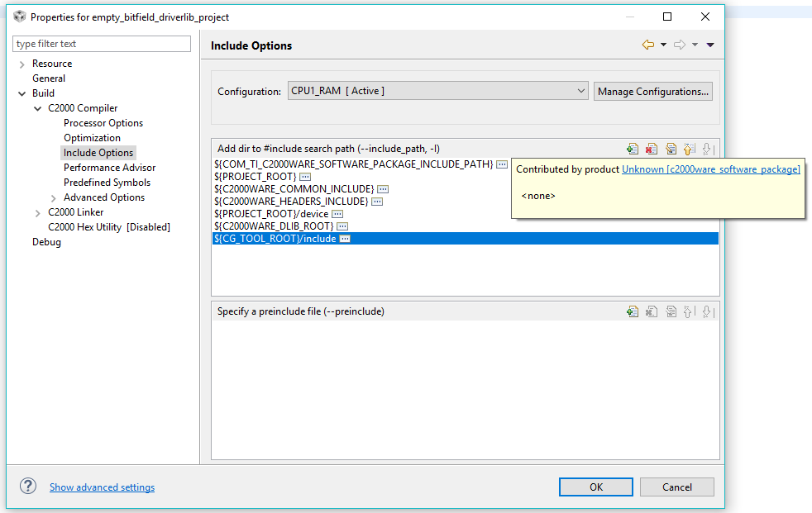Open the page view menu triangle

pos(710,45)
